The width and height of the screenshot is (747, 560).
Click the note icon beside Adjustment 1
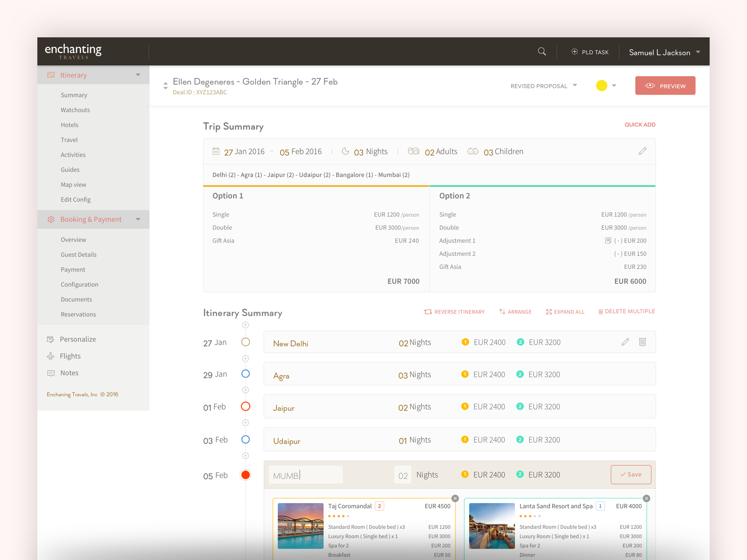(x=608, y=241)
